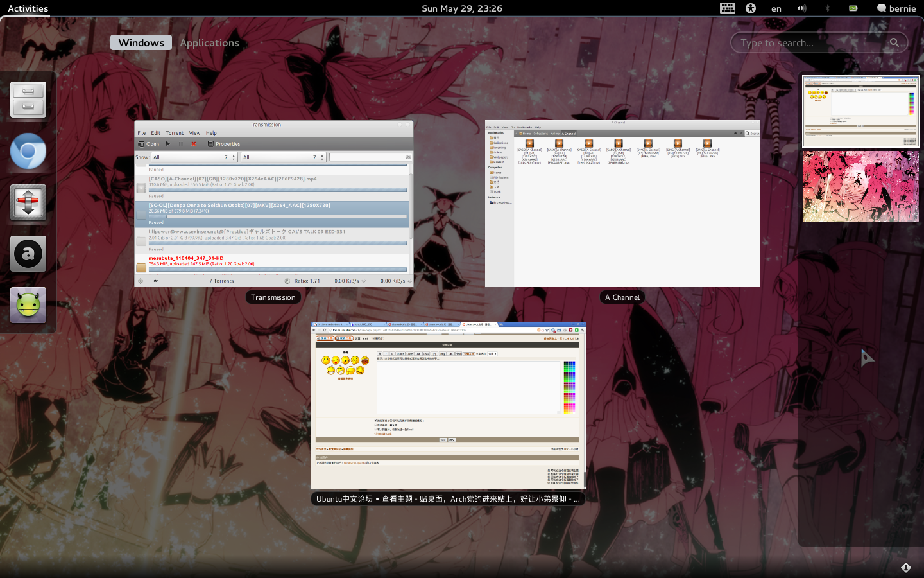Open the Torrent menu in Transmission
Viewport: 924px width, 578px height.
(175, 133)
